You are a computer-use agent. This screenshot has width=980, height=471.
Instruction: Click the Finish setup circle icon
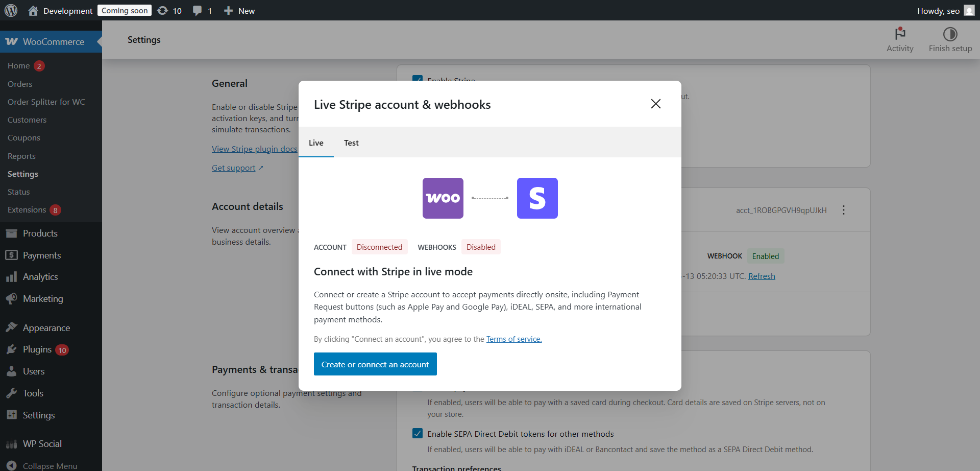coord(950,34)
